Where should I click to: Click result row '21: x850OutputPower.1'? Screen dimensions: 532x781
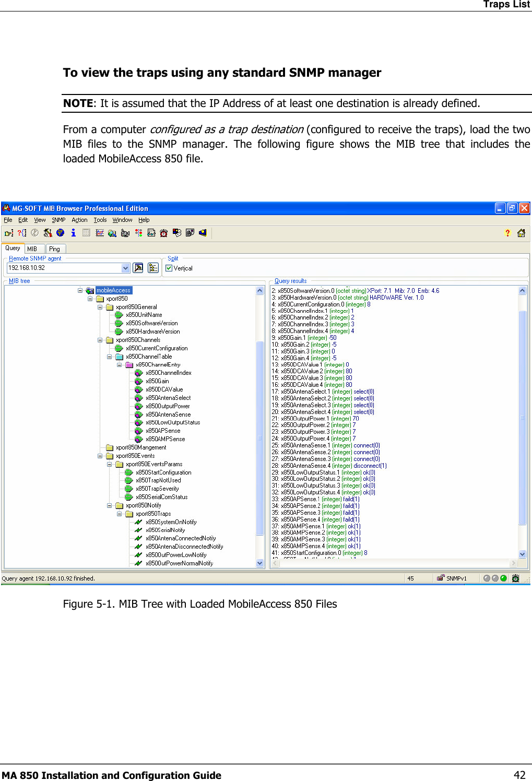pos(315,419)
